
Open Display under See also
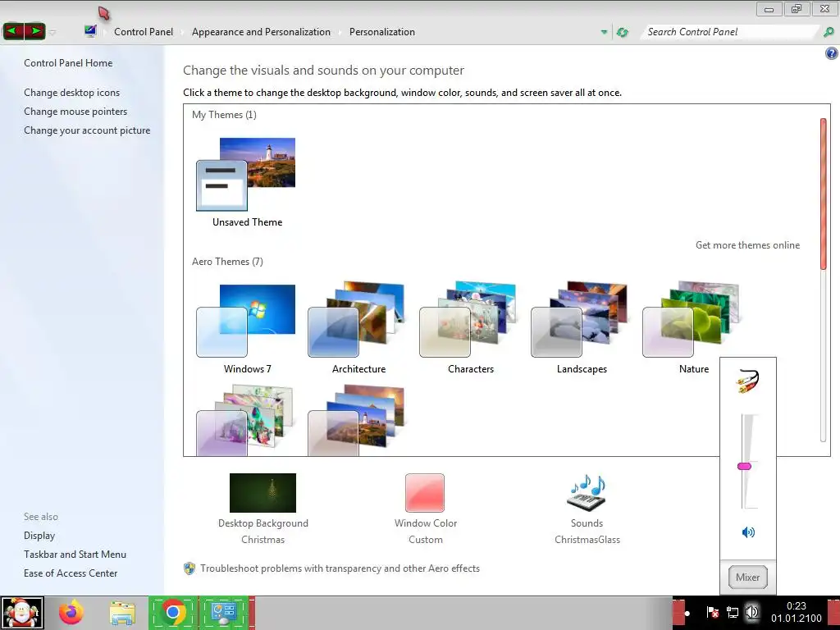pos(39,535)
